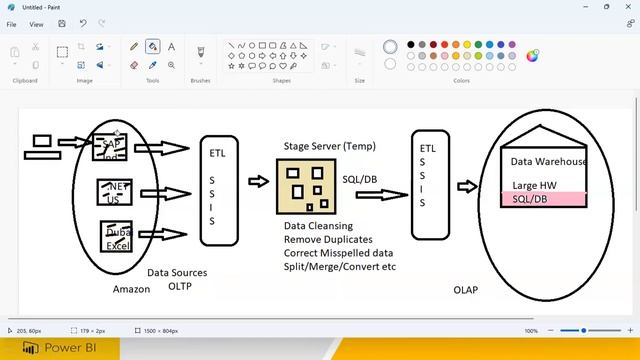Click the Redo arrow
Image resolution: width=640 pixels, height=360 pixels.
coord(102,24)
